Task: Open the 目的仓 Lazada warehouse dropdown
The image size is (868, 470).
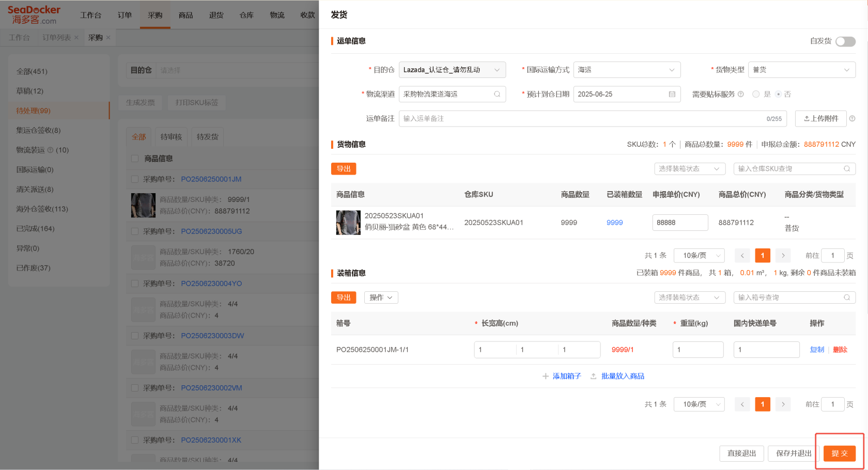Action: (x=452, y=70)
